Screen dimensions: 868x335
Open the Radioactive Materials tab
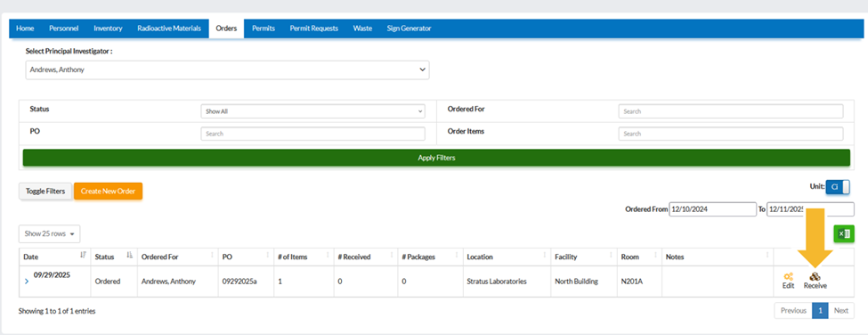169,29
